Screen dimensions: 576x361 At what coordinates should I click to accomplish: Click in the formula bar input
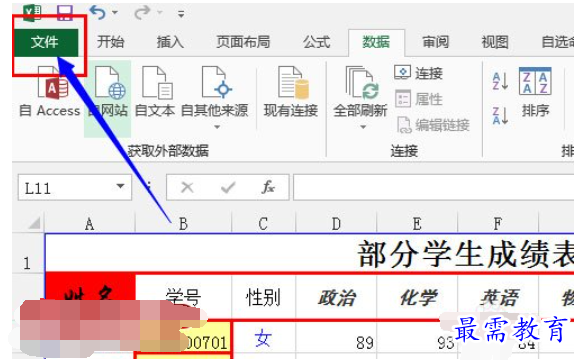pyautogui.click(x=433, y=188)
